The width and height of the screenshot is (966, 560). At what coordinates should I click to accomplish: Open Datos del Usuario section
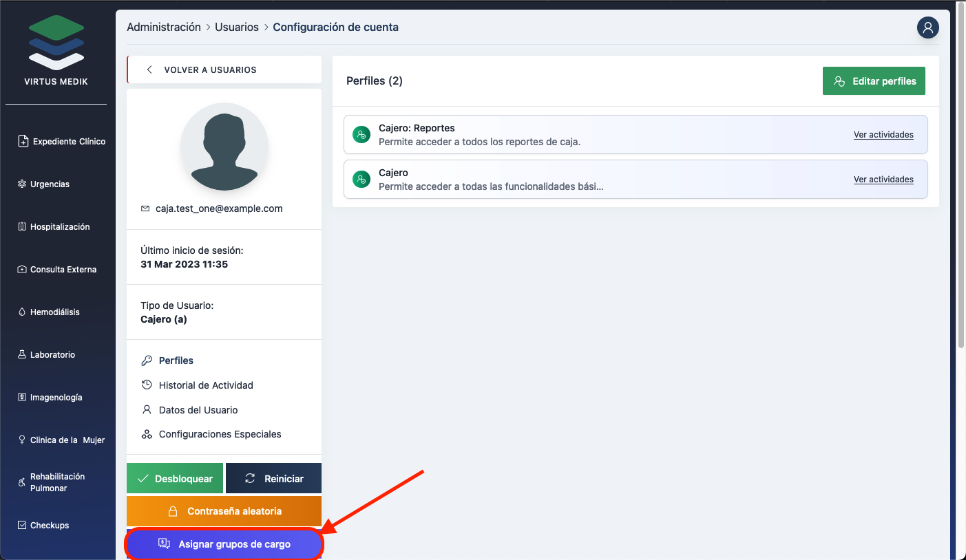[x=198, y=410]
